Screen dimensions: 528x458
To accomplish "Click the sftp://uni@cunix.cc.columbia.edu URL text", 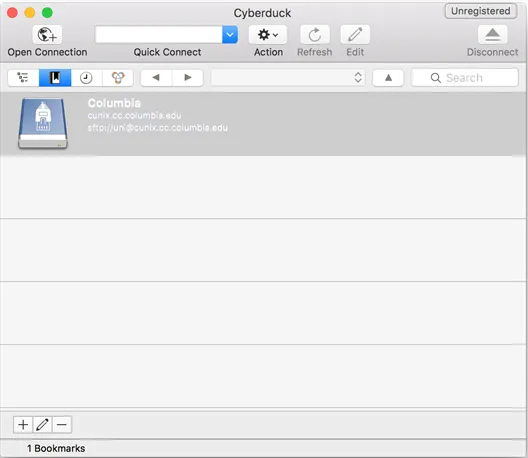I will (158, 128).
